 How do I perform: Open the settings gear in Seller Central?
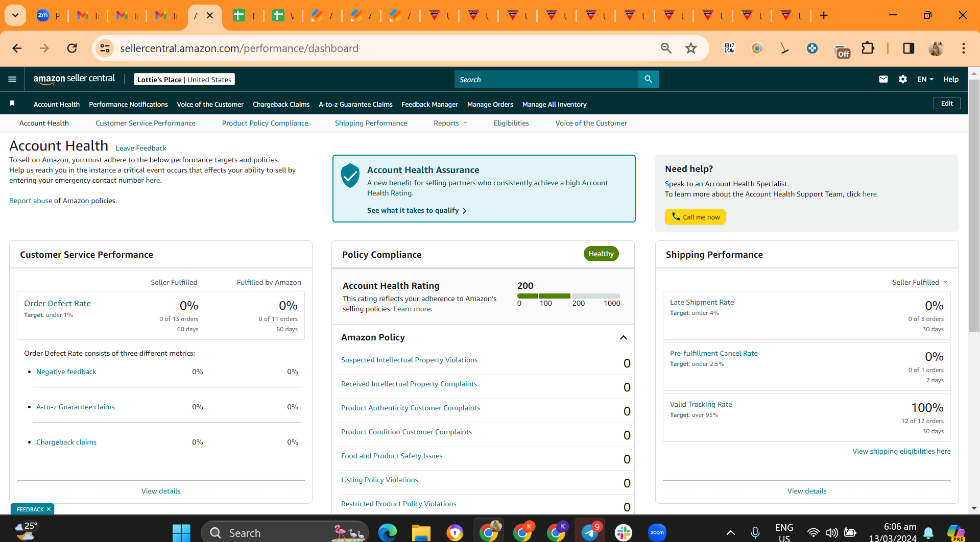(902, 79)
